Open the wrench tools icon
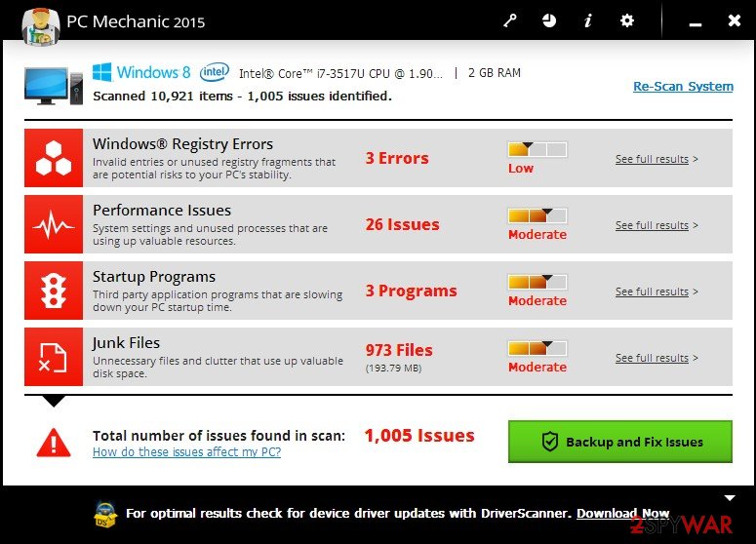756x544 pixels. pos(510,20)
